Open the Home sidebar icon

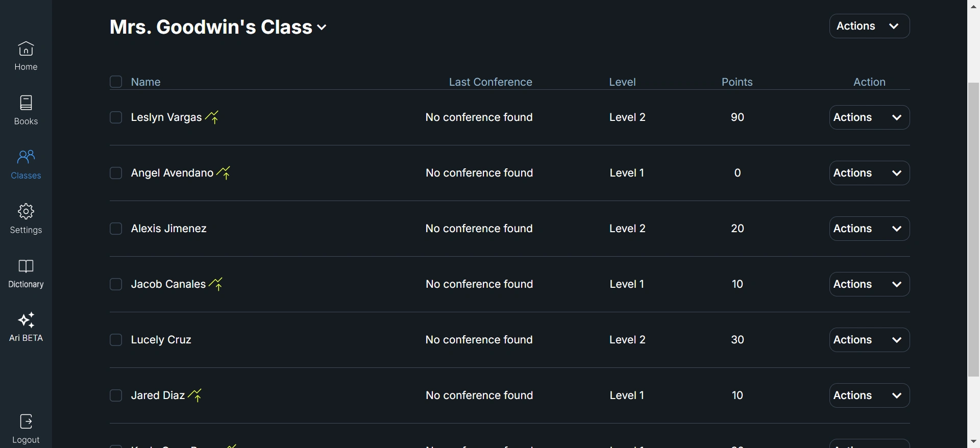26,49
